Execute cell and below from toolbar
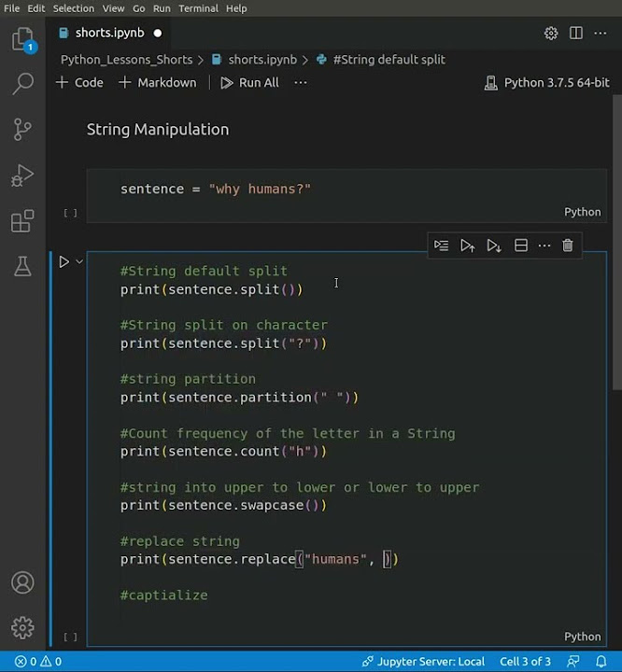 pos(494,245)
